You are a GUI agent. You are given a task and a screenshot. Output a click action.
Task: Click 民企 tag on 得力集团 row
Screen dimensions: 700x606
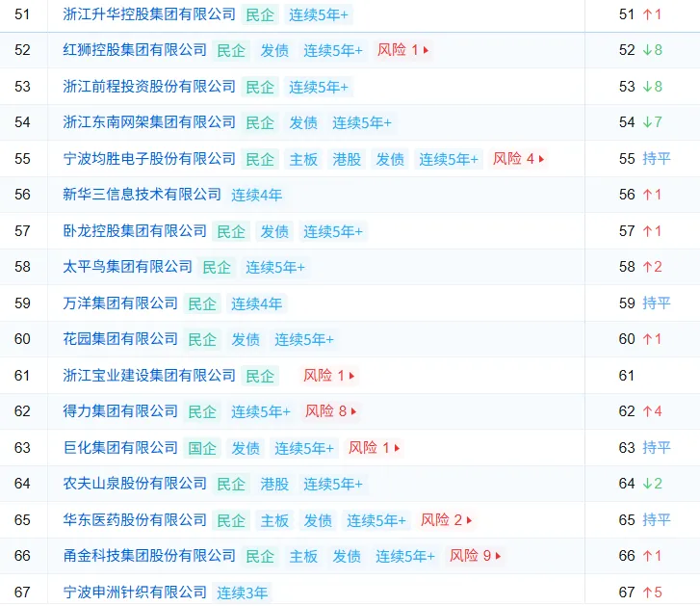coord(202,411)
